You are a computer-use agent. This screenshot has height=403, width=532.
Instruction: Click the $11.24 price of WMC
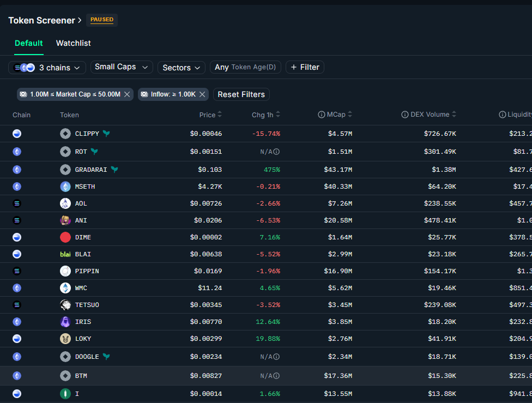(x=210, y=288)
